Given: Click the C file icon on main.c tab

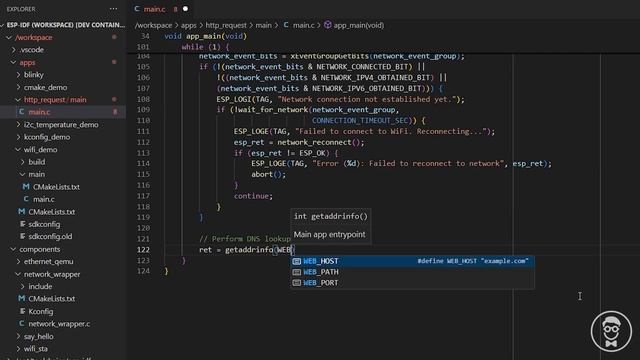Looking at the screenshot, I should 137,9.
